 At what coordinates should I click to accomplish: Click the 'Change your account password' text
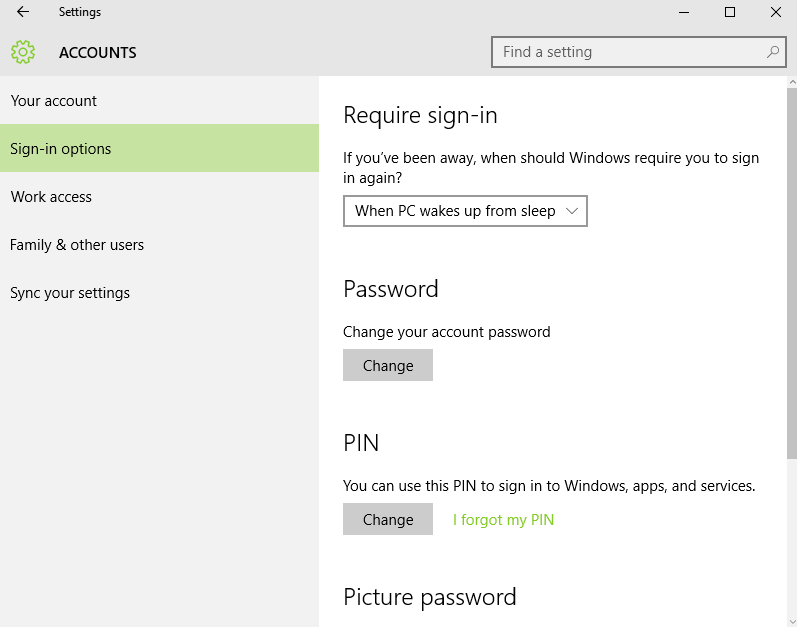[x=447, y=332]
